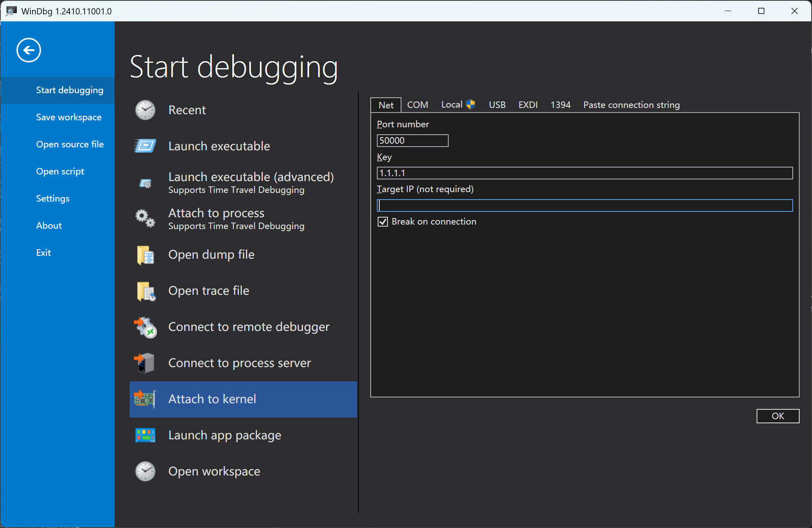Click the shield icon on Local tab
The height and width of the screenshot is (528, 812).
pos(470,105)
